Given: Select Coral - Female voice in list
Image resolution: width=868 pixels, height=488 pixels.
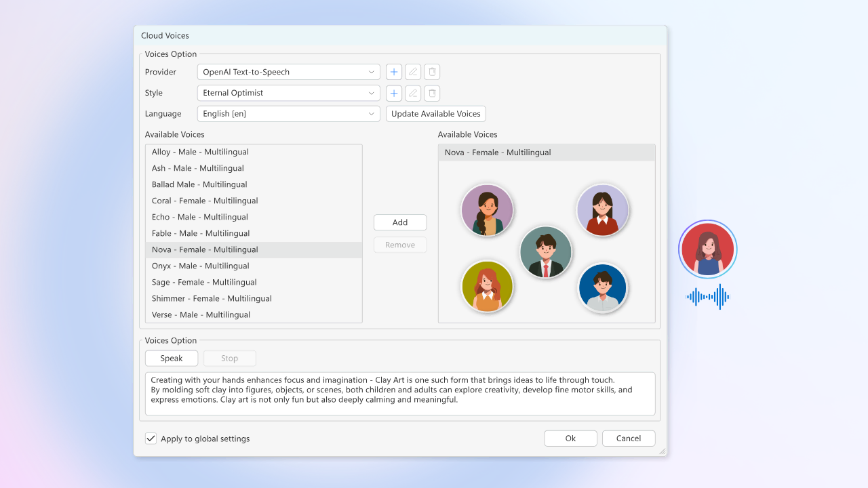Looking at the screenshot, I should 205,201.
